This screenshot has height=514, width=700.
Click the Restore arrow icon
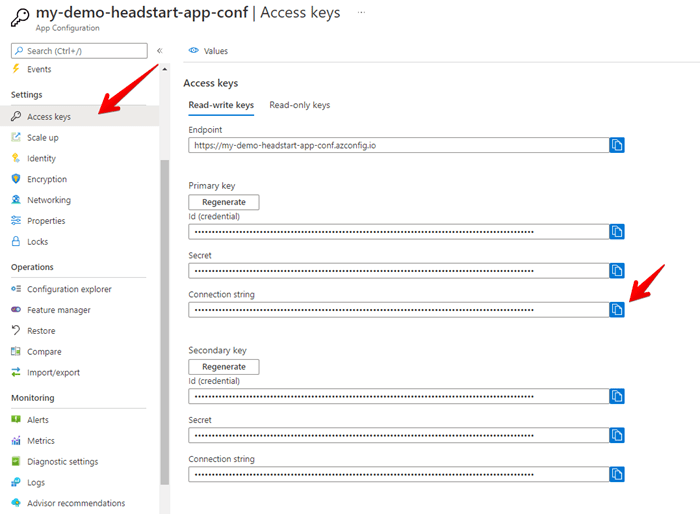(16, 330)
